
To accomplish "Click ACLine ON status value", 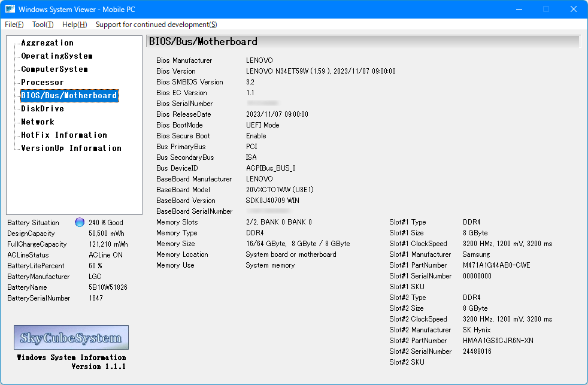I will point(106,255).
